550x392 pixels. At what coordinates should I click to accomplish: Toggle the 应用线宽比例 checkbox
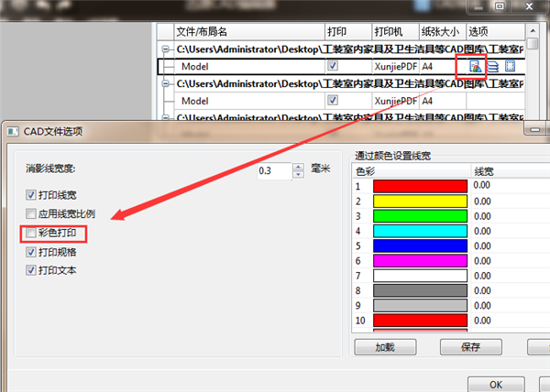[32, 213]
